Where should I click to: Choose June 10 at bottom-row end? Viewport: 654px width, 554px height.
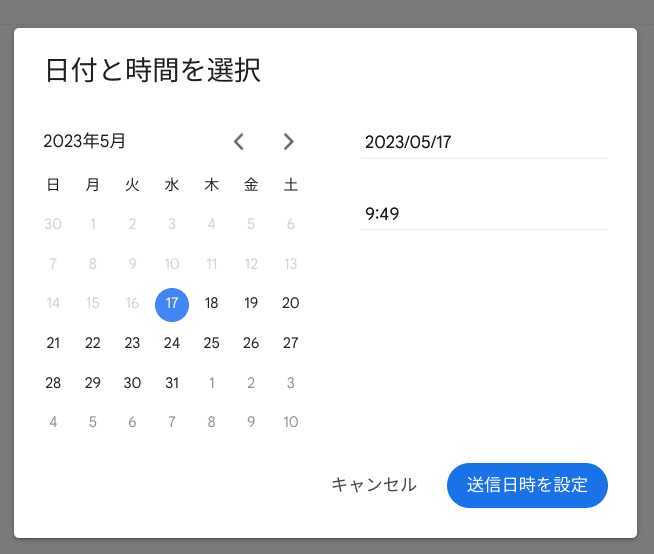pyautogui.click(x=291, y=422)
